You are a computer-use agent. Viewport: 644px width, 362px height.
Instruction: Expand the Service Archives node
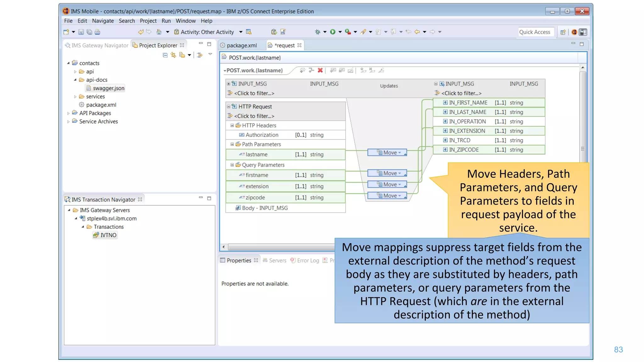click(68, 122)
